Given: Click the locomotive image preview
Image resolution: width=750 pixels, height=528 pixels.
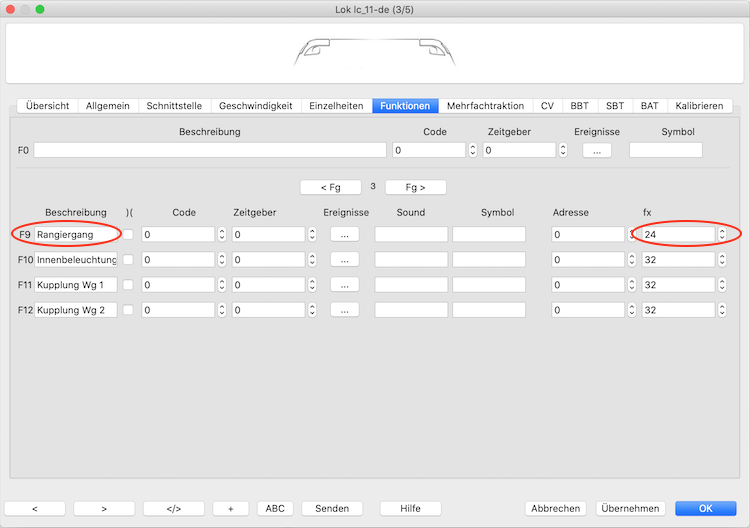Looking at the screenshot, I should 374,51.
